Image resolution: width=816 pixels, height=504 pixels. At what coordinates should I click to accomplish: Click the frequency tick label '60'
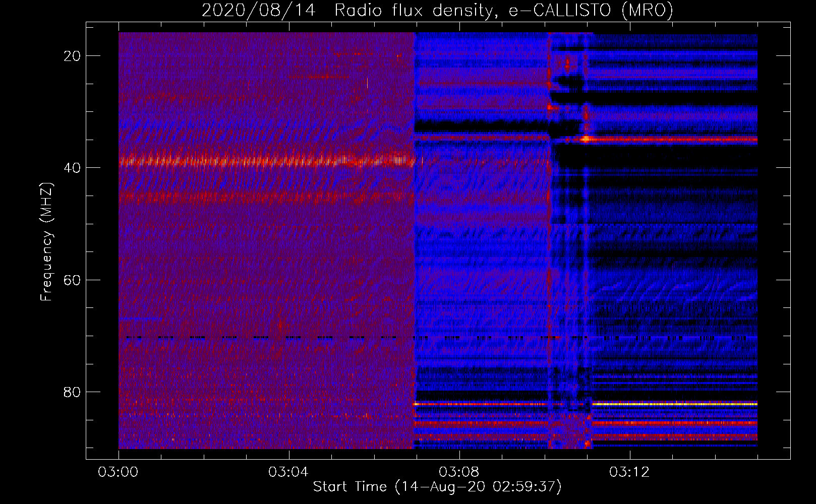[x=73, y=280]
